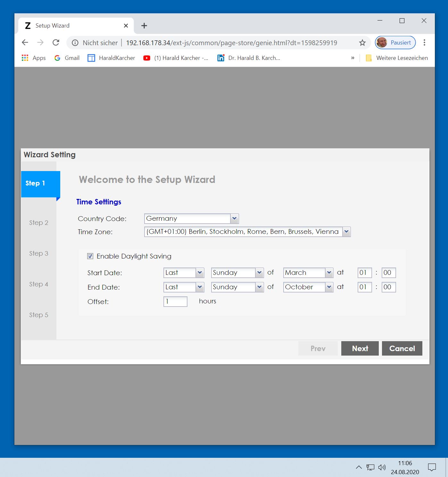Select Step 2 in wizard sidebar
This screenshot has width=448, height=477.
pos(39,223)
